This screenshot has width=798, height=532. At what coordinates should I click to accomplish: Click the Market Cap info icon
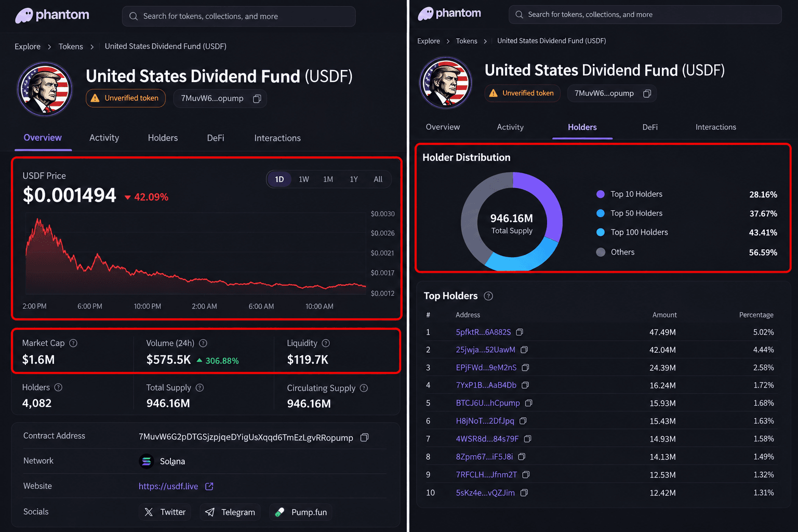73,343
